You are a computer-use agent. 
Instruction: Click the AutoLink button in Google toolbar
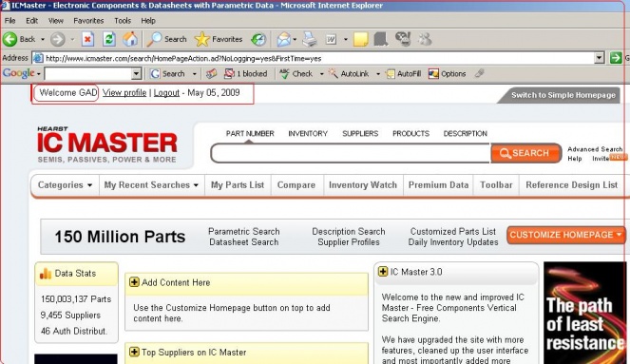(349, 74)
